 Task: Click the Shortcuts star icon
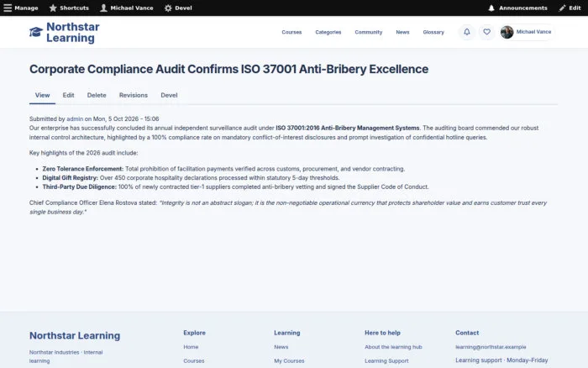point(53,8)
